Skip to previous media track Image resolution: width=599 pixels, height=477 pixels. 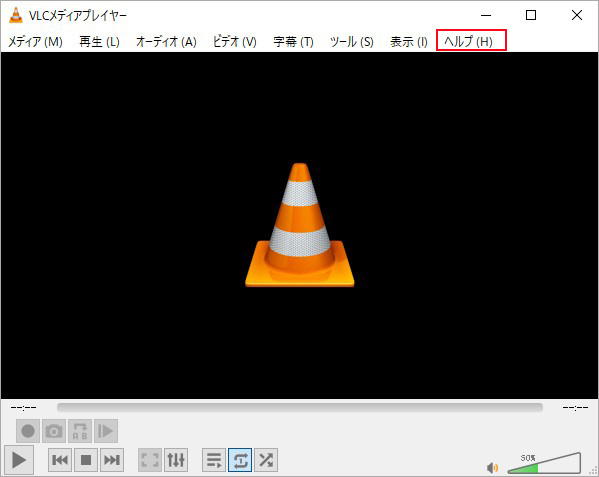60,460
